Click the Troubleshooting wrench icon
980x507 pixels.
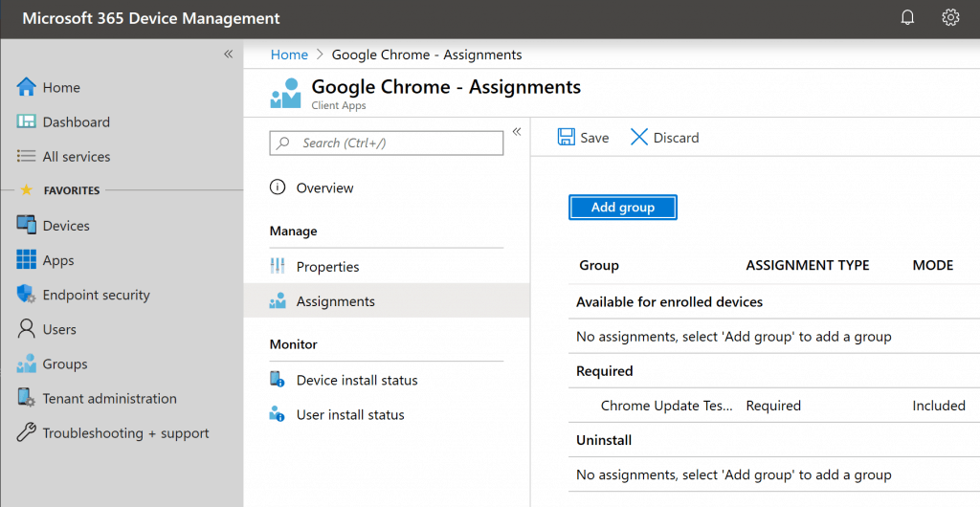click(26, 432)
